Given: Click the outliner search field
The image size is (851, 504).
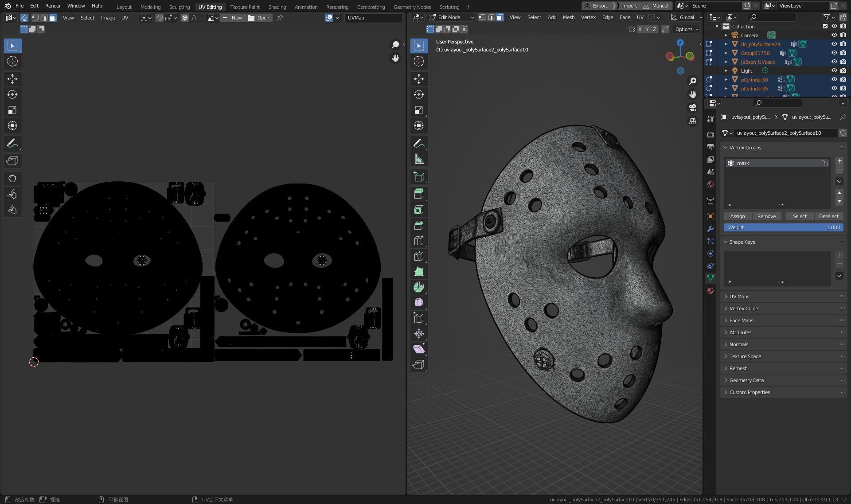Looking at the screenshot, I should click(772, 17).
